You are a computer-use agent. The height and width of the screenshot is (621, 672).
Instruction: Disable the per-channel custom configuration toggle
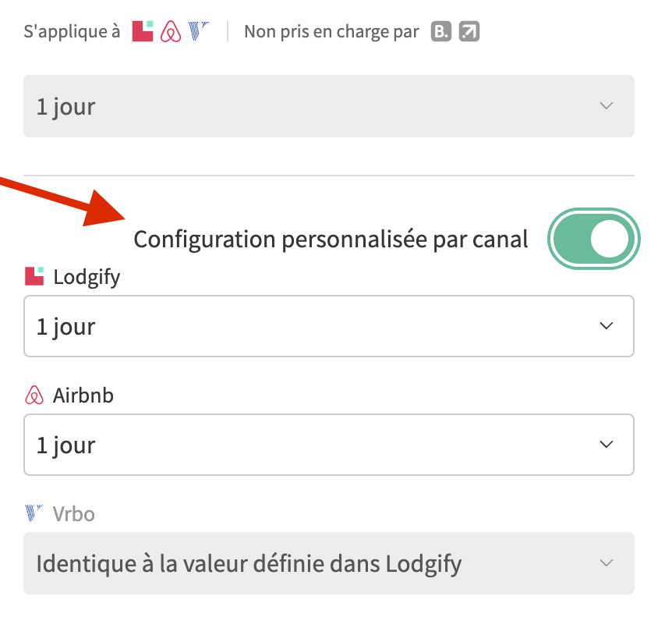tap(595, 239)
